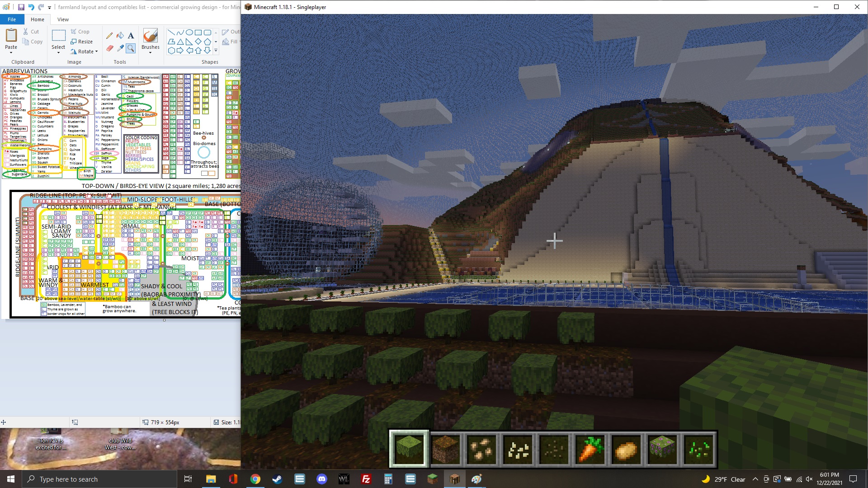Click the Resize button
The image size is (868, 488).
81,42
